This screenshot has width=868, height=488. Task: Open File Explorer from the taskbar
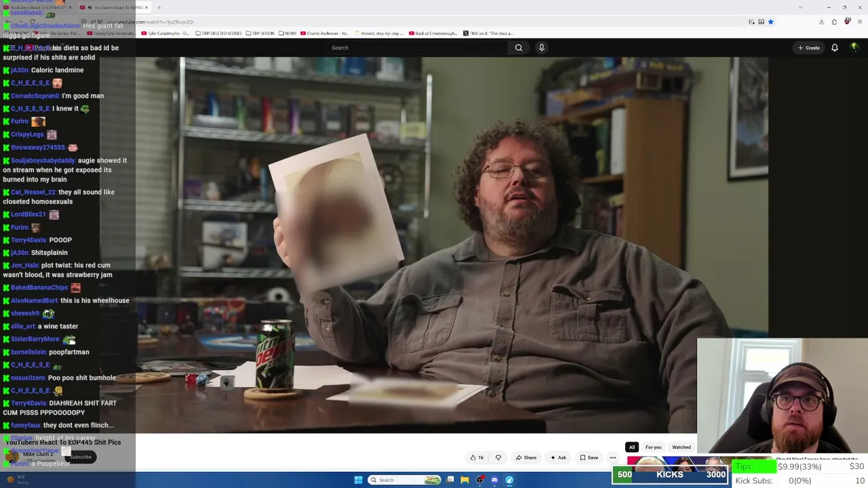point(465,480)
